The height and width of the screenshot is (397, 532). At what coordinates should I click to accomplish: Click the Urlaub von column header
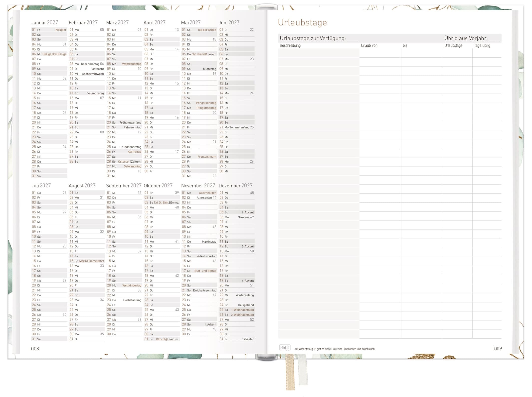[369, 46]
